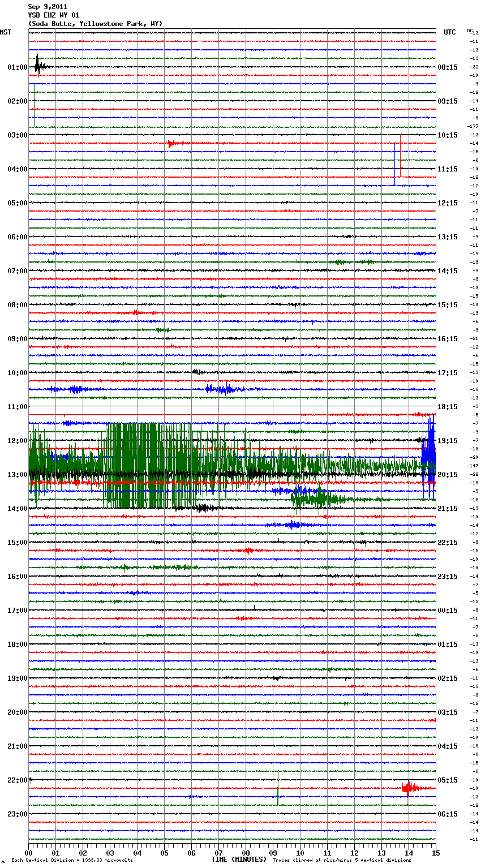Select the '22:00' MST time label
Viewport: 481px width, 868px height.
point(18,780)
